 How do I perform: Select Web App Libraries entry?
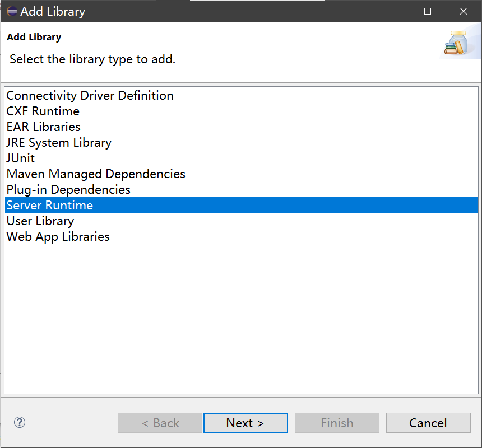tap(58, 237)
